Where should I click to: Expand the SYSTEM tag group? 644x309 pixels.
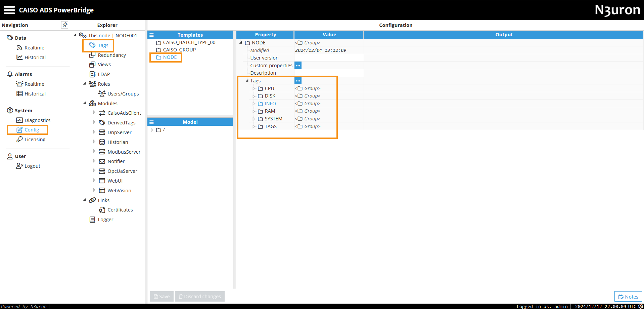point(254,119)
